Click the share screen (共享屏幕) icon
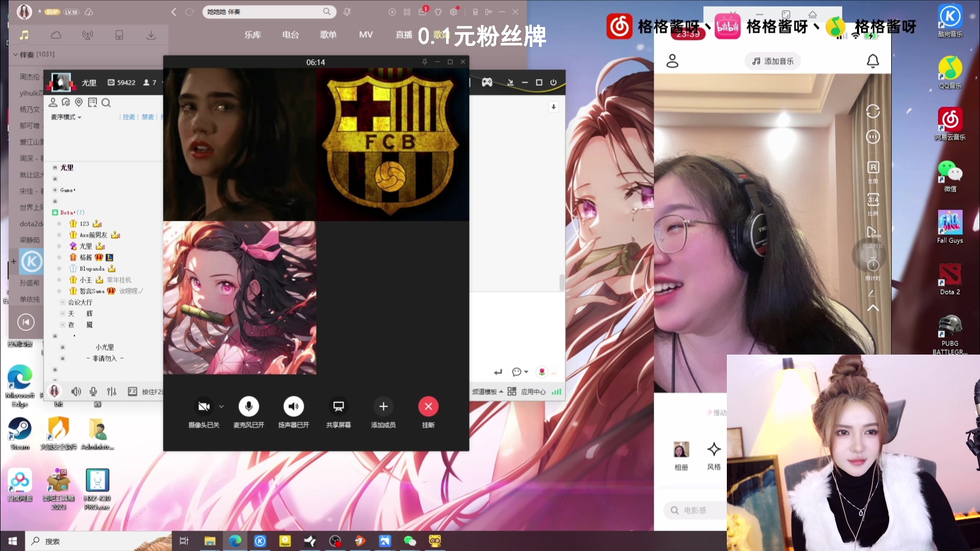The width and height of the screenshot is (980, 551). tap(338, 406)
